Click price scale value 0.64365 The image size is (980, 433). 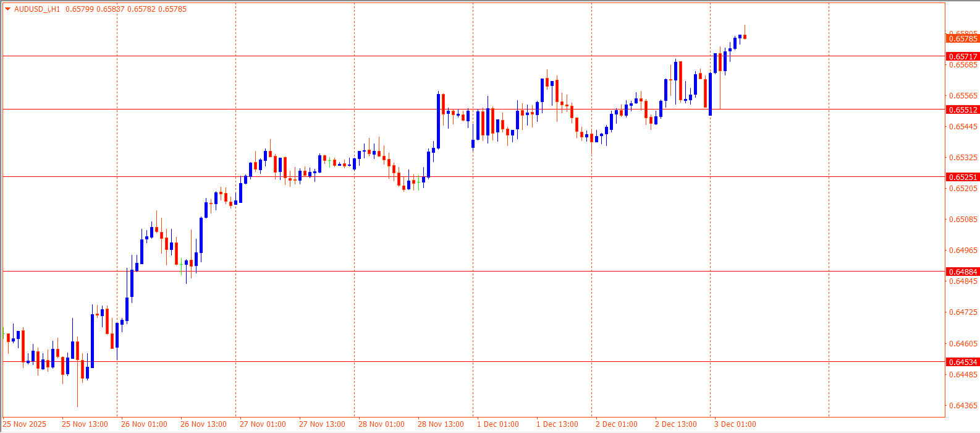[963, 406]
